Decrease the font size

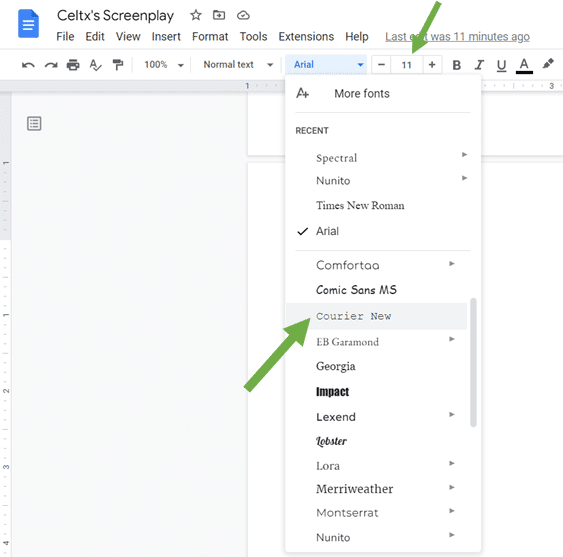tap(381, 65)
